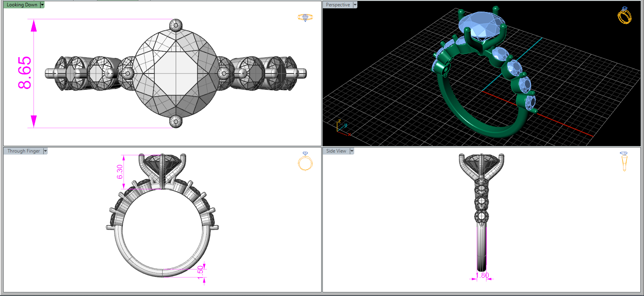The height and width of the screenshot is (296, 644).
Task: Select the 1.50 shank thickness dimension
Action: (200, 273)
